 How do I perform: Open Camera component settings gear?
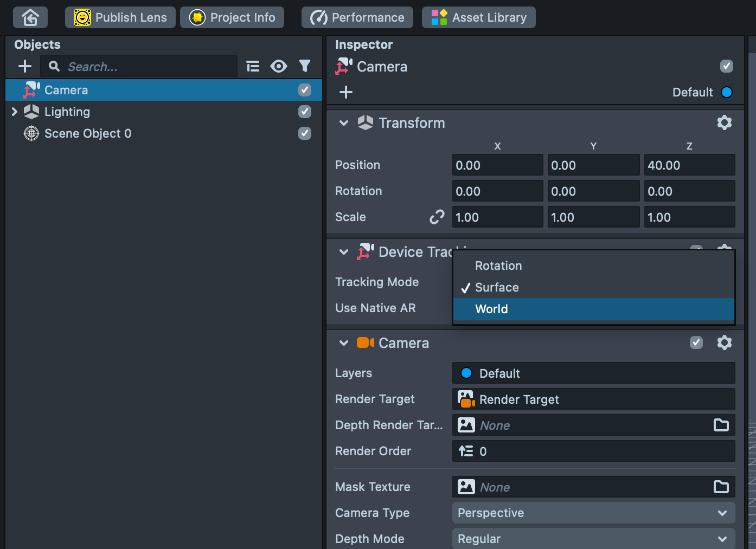[x=724, y=343]
